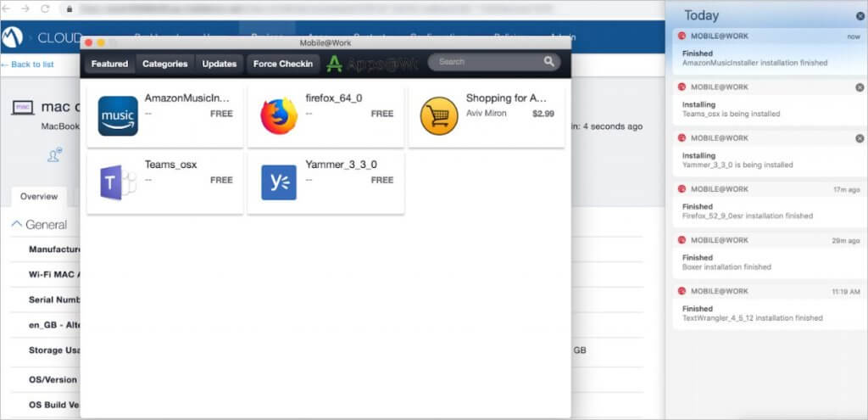Image resolution: width=868 pixels, height=420 pixels.
Task: Click the browser reload icon
Action: (43, 8)
